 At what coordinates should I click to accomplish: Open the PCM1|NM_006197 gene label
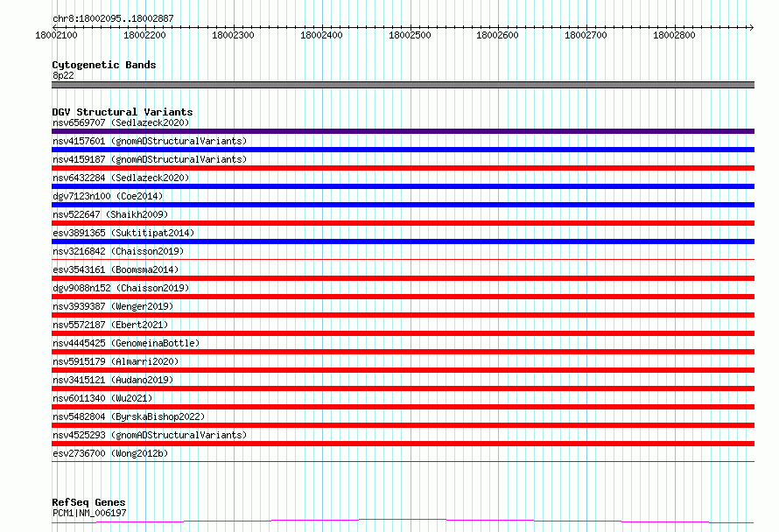[x=89, y=513]
